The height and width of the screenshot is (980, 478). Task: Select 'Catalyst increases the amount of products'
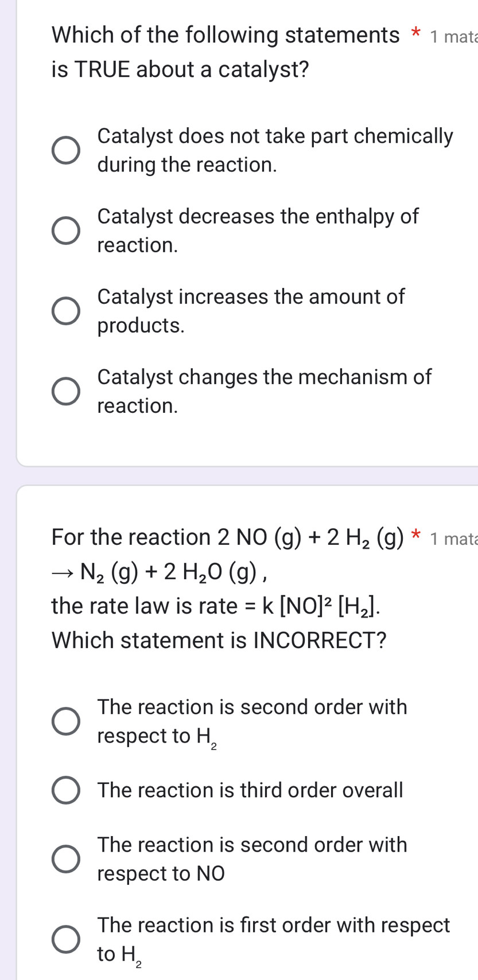pos(65,311)
